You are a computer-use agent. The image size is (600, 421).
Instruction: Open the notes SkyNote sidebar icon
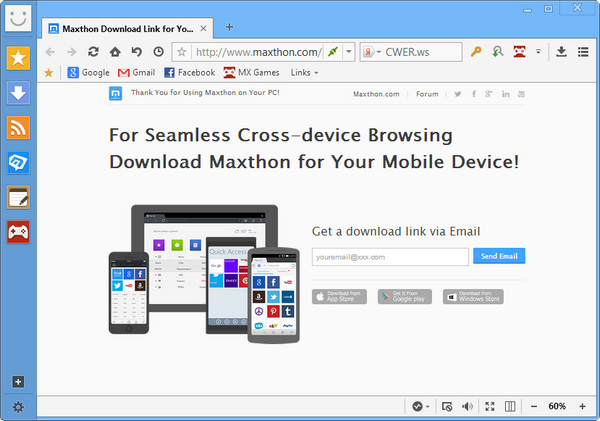click(18, 197)
